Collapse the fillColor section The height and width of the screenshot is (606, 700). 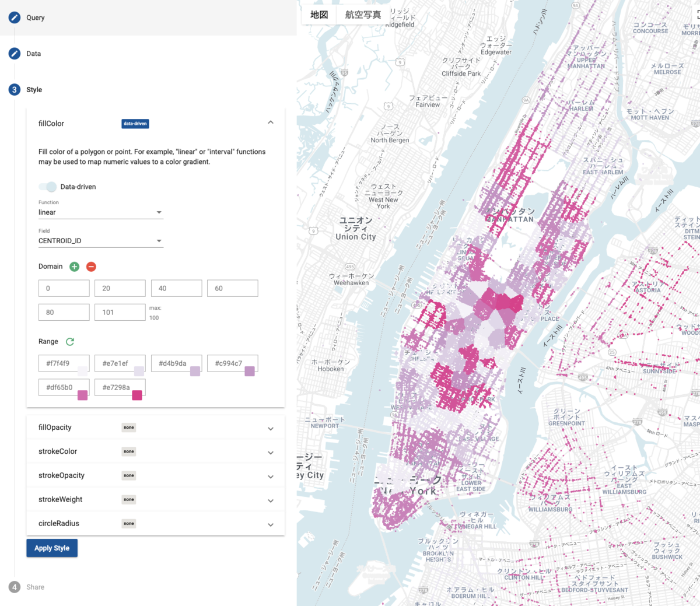pos(271,122)
